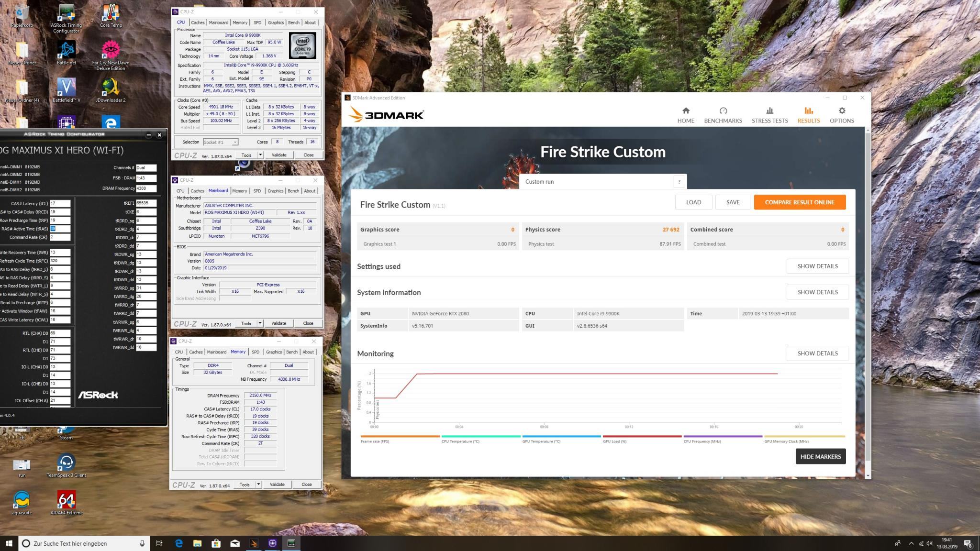Open Microsoft Edge from taskbar
The image size is (980, 551).
[x=178, y=543]
